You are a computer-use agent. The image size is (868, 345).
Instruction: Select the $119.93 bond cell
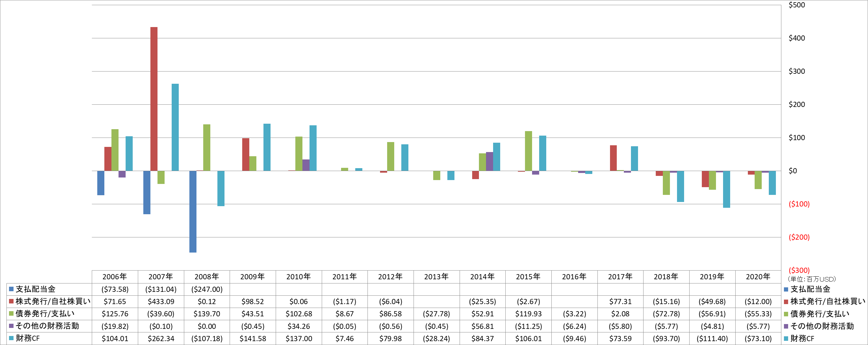pos(528,314)
